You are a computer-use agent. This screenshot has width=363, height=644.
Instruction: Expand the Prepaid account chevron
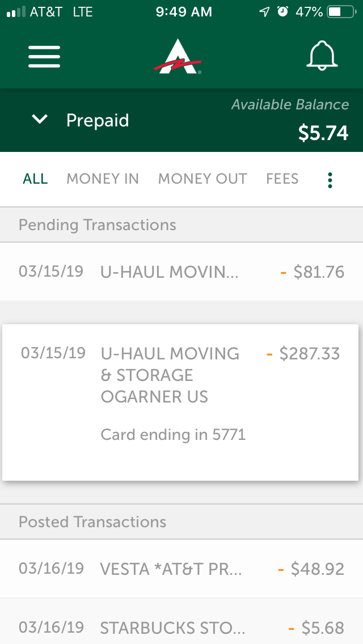[40, 120]
